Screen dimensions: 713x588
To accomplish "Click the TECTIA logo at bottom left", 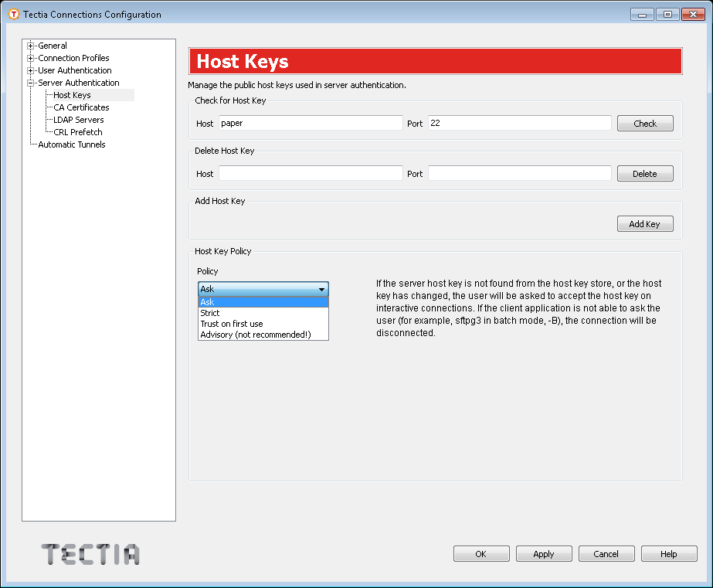I will coord(90,554).
